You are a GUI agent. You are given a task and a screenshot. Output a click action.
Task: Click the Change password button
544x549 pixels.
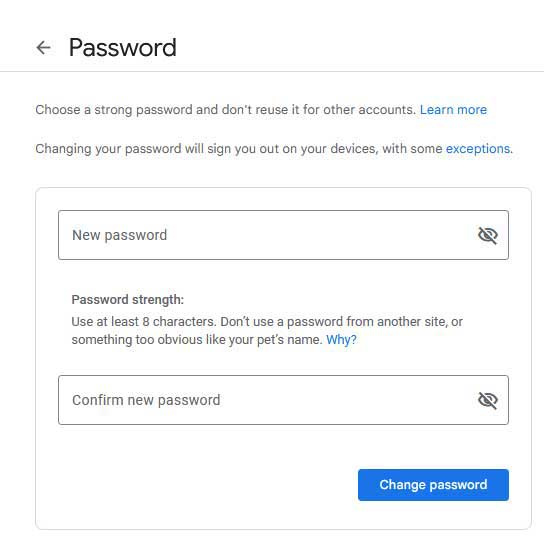[x=433, y=485]
